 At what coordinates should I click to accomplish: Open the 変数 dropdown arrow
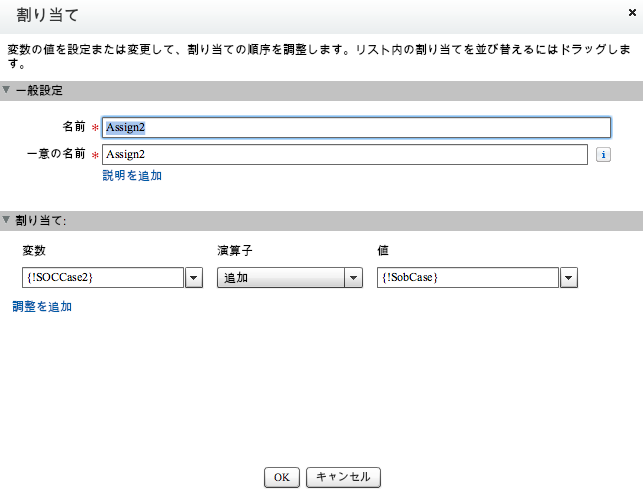click(194, 278)
